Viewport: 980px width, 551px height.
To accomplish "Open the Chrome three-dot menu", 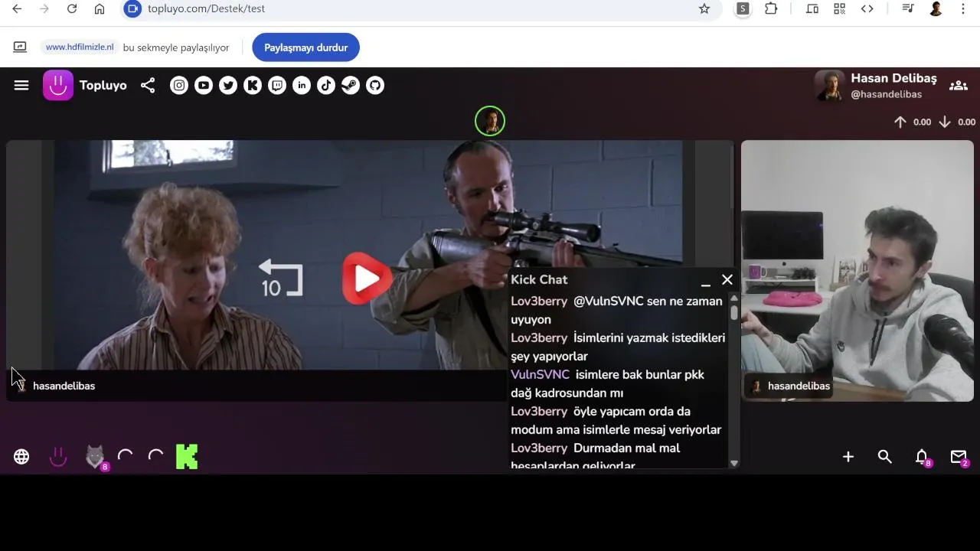I will [x=963, y=8].
